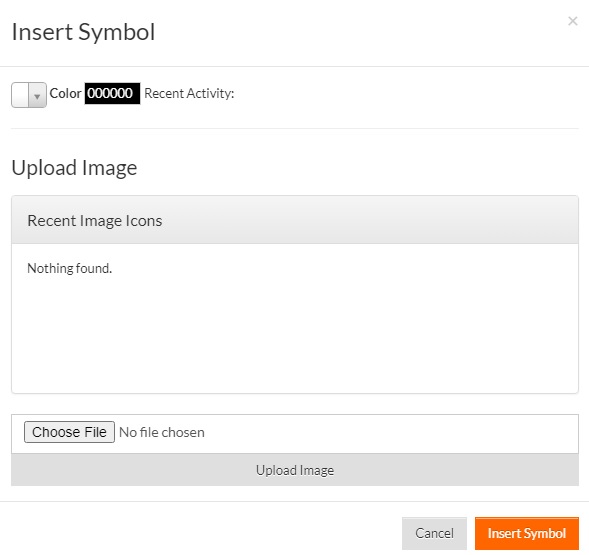Click the Color label text
The width and height of the screenshot is (589, 555).
coord(65,93)
